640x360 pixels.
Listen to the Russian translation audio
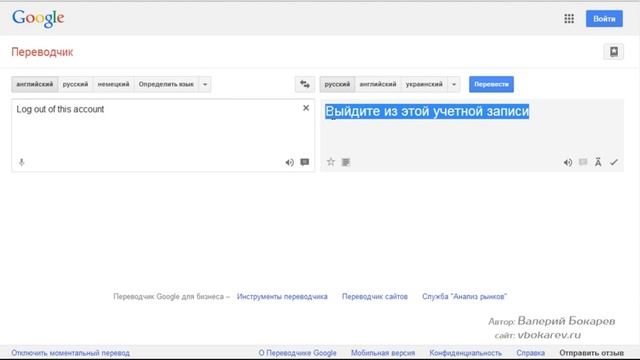568,162
